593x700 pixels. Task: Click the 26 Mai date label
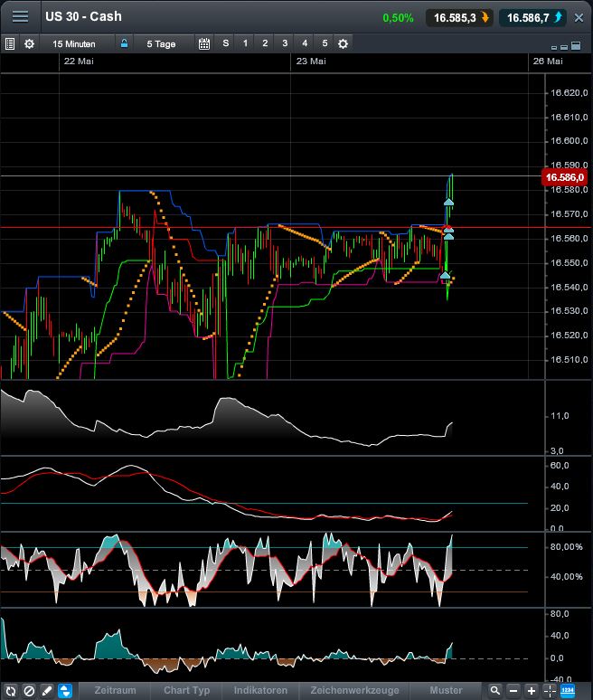point(548,61)
